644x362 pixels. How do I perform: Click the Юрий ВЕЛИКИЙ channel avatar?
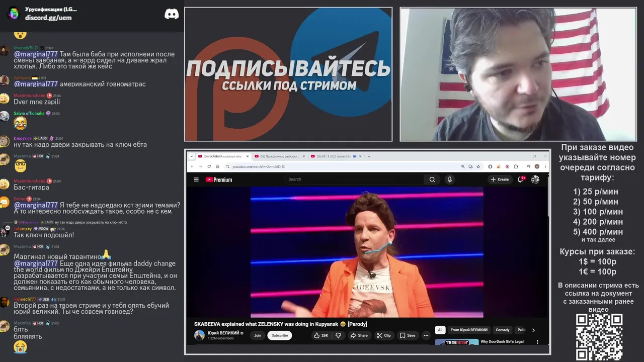[x=199, y=335]
